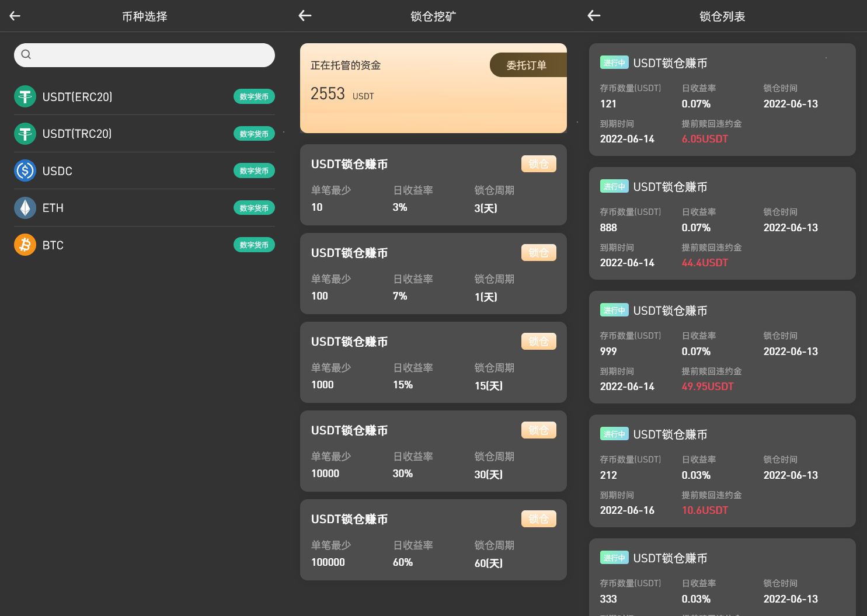Click 锁仓 on the 1-day 7% plan

click(539, 253)
